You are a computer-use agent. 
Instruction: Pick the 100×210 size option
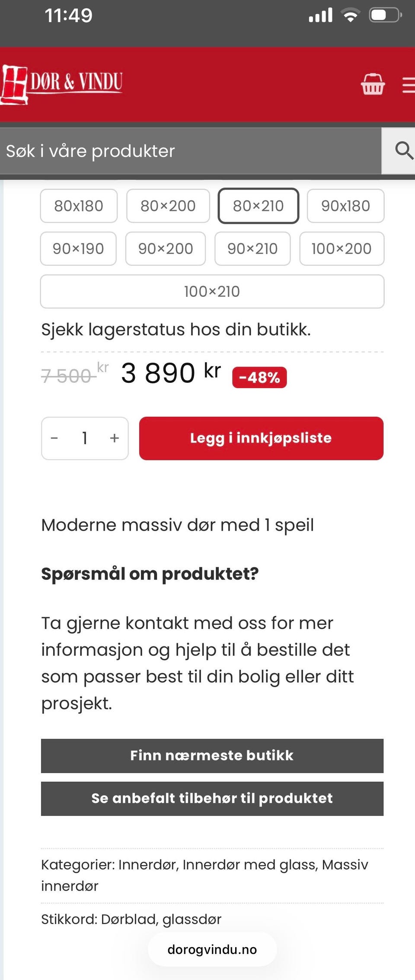(212, 291)
